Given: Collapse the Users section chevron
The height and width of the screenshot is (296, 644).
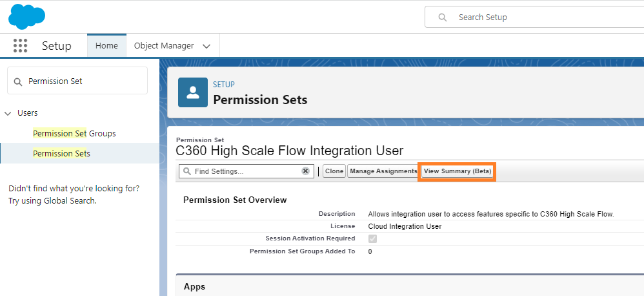Looking at the screenshot, I should [x=8, y=113].
